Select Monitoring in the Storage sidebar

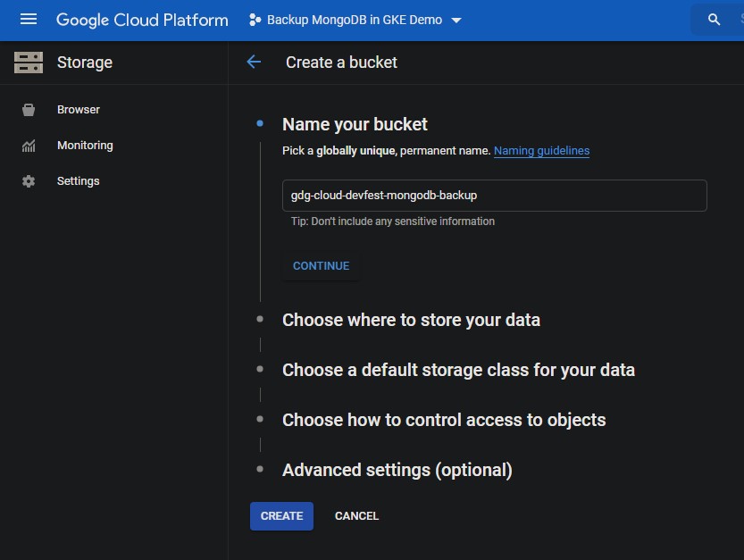click(x=85, y=146)
